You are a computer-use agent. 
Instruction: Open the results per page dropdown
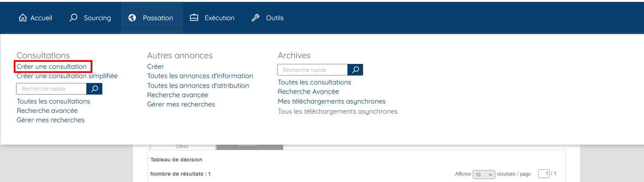coord(484,174)
